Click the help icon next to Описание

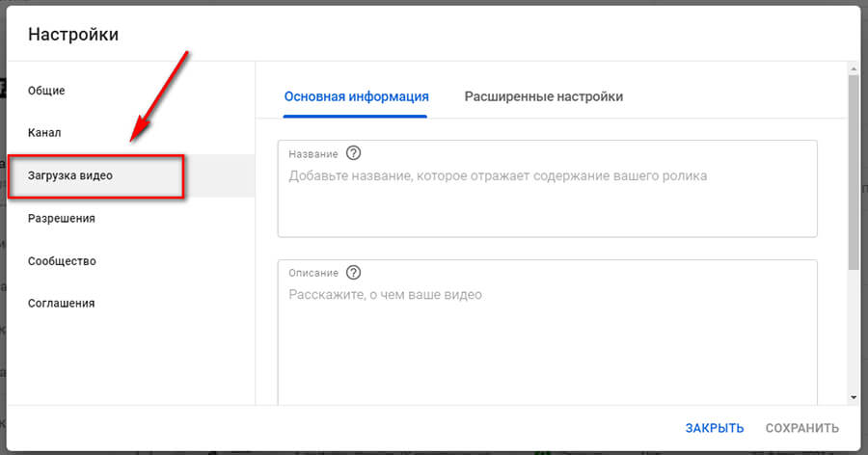click(353, 272)
